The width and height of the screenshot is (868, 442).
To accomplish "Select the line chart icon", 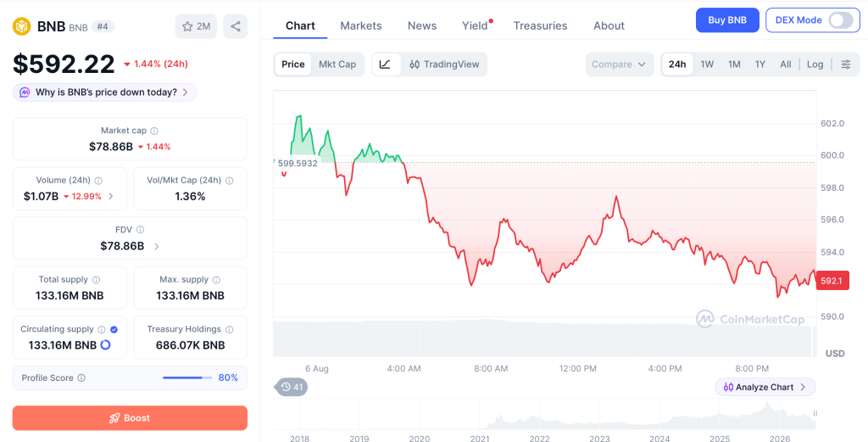I will coord(386,64).
